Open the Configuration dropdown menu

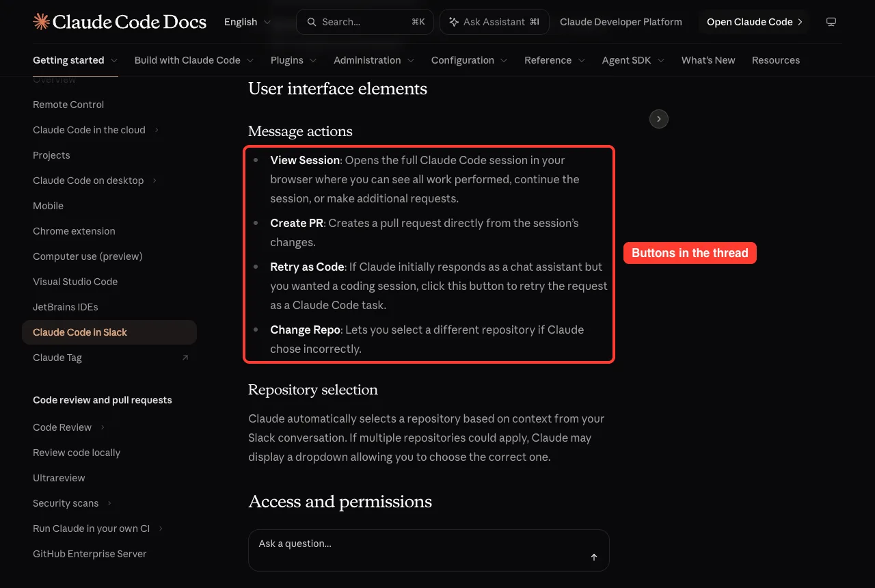coord(470,60)
